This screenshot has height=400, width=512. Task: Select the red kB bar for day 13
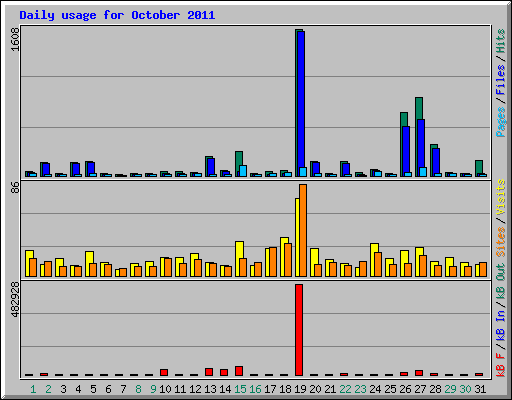click(209, 372)
